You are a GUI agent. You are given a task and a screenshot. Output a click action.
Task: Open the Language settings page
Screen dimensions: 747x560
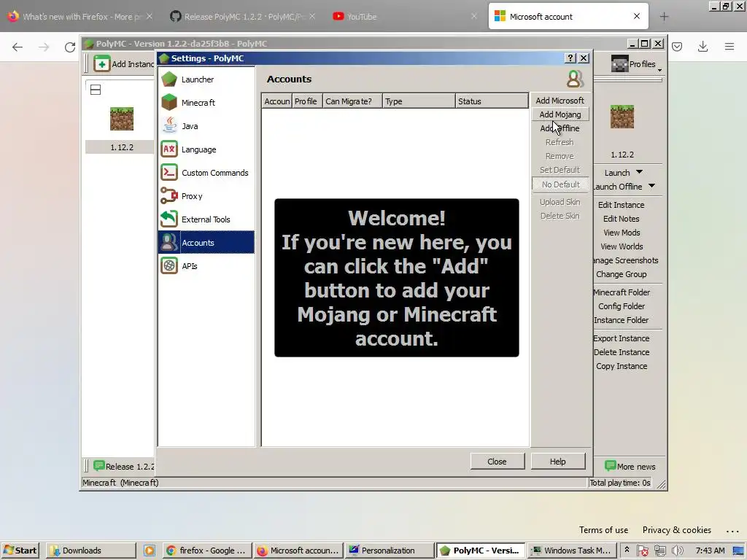(206, 149)
